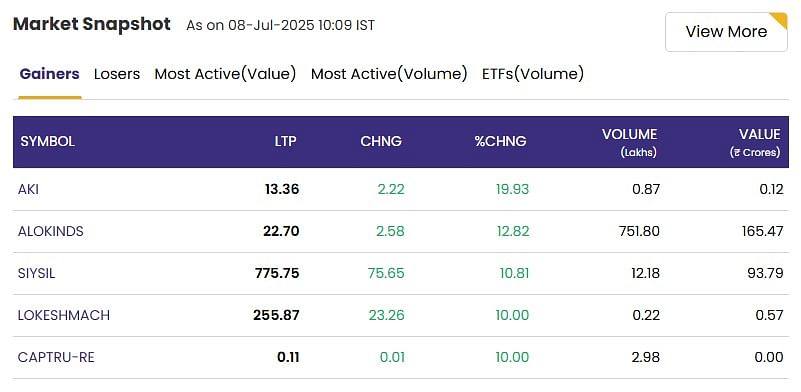Click the Market Snapshot heading
The width and height of the screenshot is (801, 392).
92,24
